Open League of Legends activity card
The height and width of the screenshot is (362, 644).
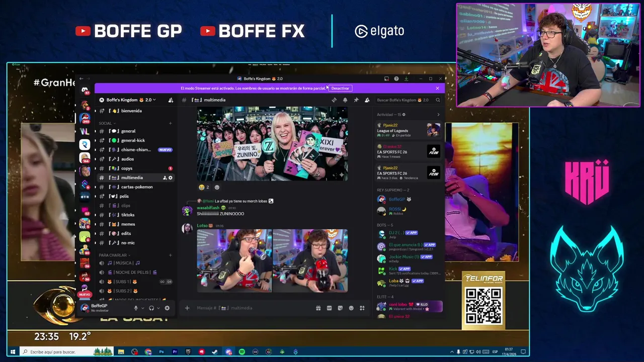coord(408,130)
